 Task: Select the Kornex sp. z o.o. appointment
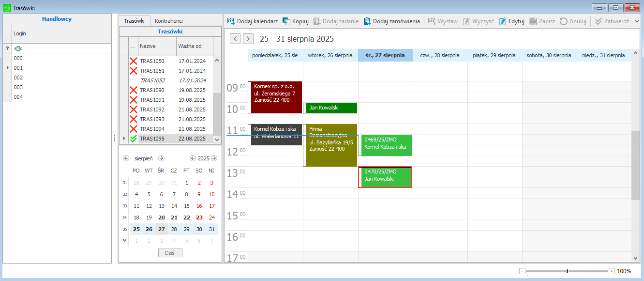pos(275,97)
